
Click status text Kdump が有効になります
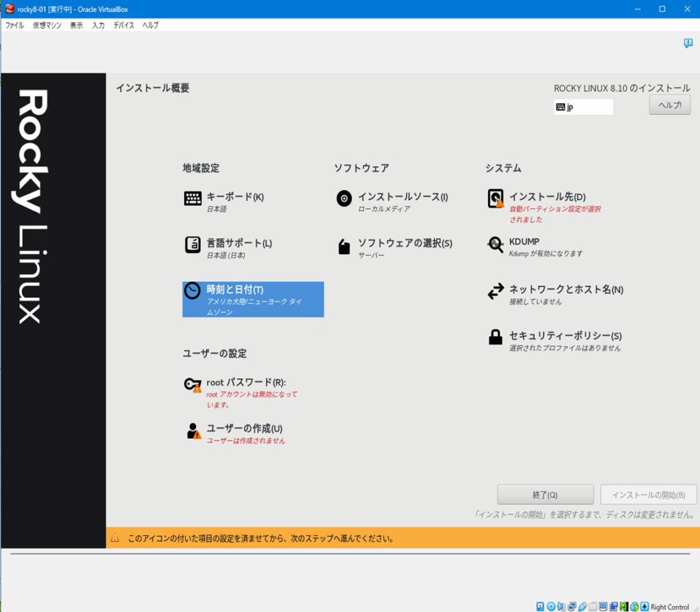click(x=546, y=254)
